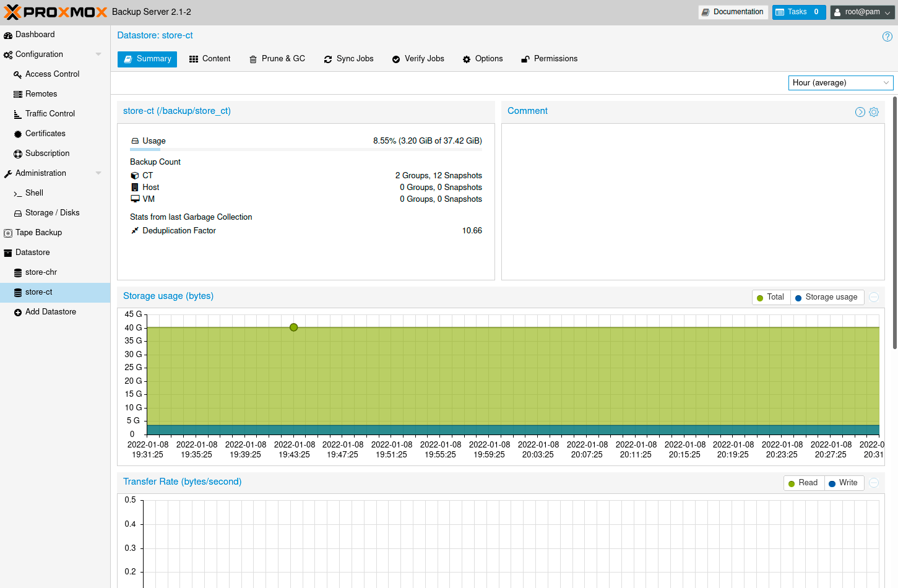Expand the root@pam user menu

pyautogui.click(x=862, y=12)
